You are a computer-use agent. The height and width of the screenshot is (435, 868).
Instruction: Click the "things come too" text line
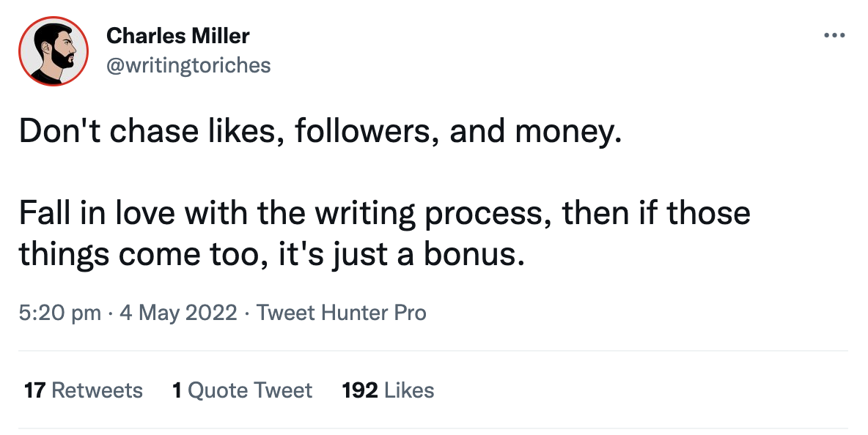pyautogui.click(x=272, y=253)
